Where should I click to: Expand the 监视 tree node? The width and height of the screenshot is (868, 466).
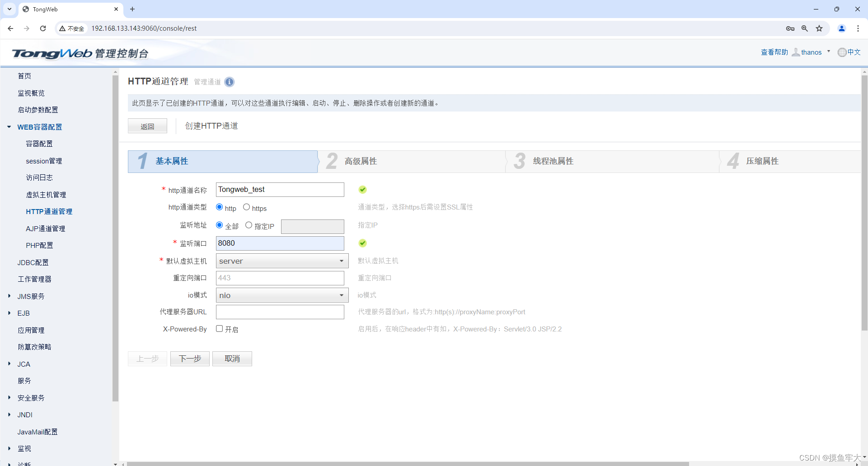[x=9, y=448]
